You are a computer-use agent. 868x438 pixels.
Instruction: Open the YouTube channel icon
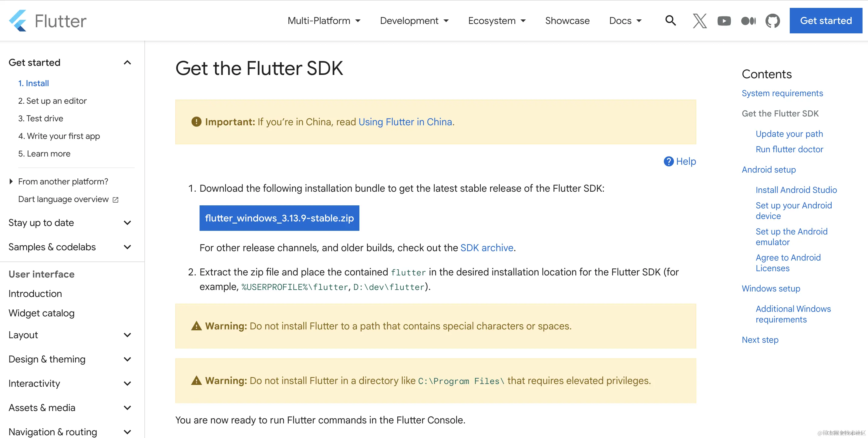click(724, 21)
